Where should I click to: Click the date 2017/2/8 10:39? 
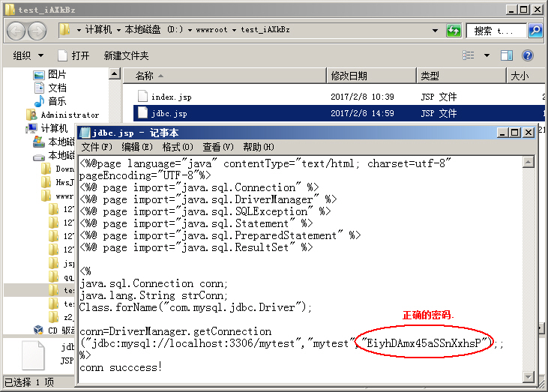362,97
